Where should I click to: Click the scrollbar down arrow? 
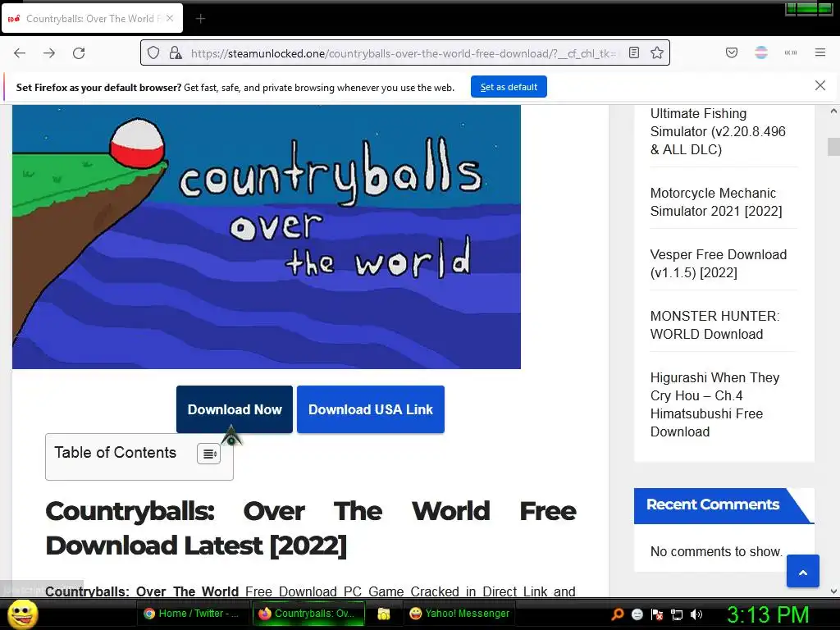coord(833,591)
